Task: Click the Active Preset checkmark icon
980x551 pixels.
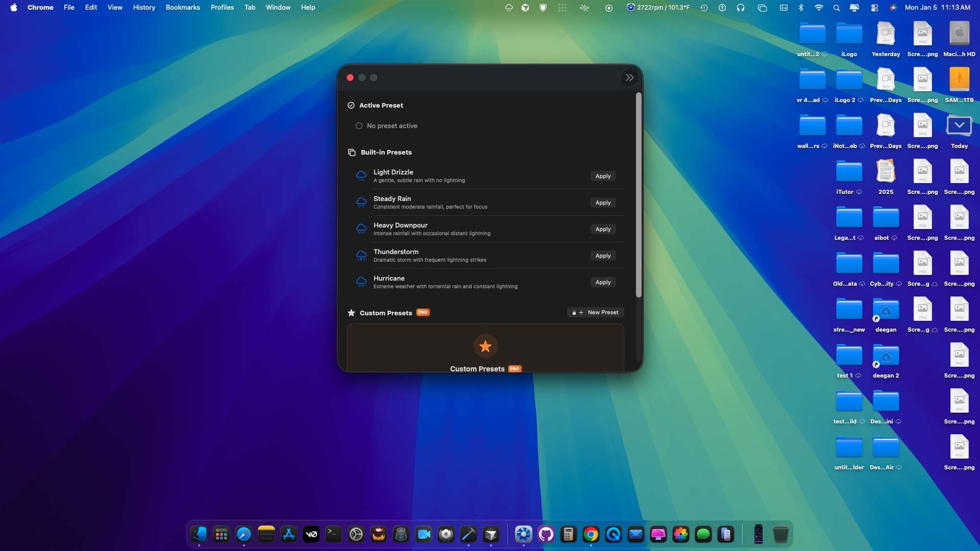Action: pos(351,105)
